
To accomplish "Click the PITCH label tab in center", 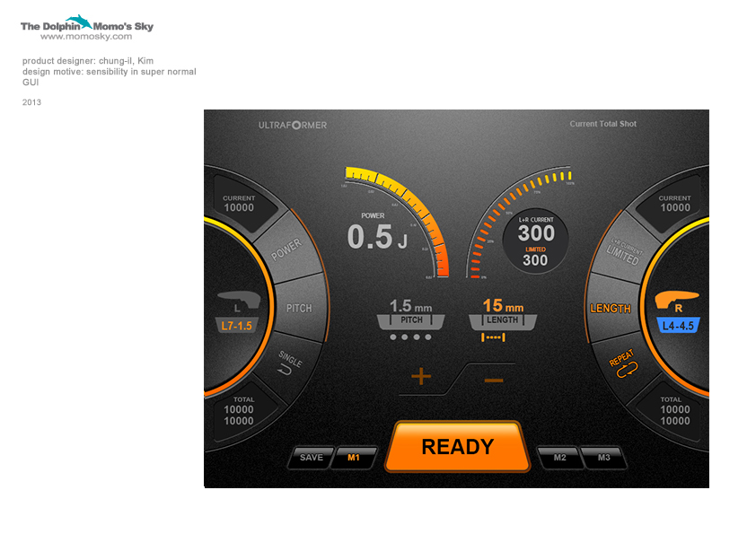I will tap(411, 321).
